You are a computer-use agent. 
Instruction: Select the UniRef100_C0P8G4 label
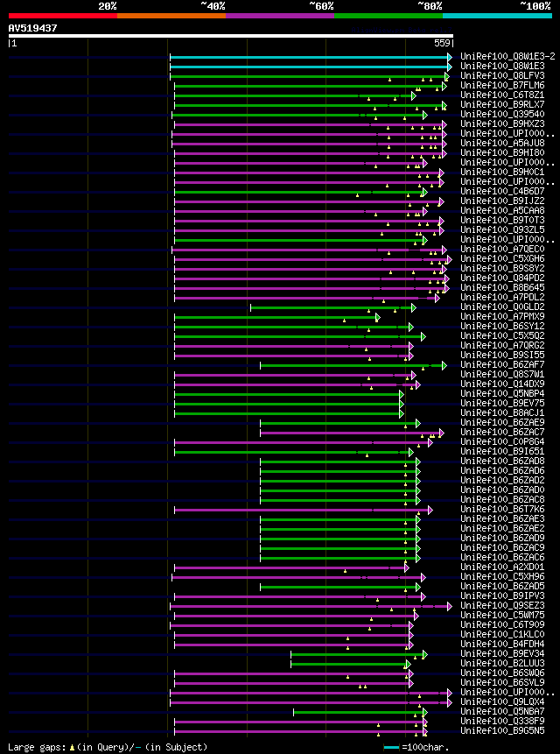click(x=503, y=441)
